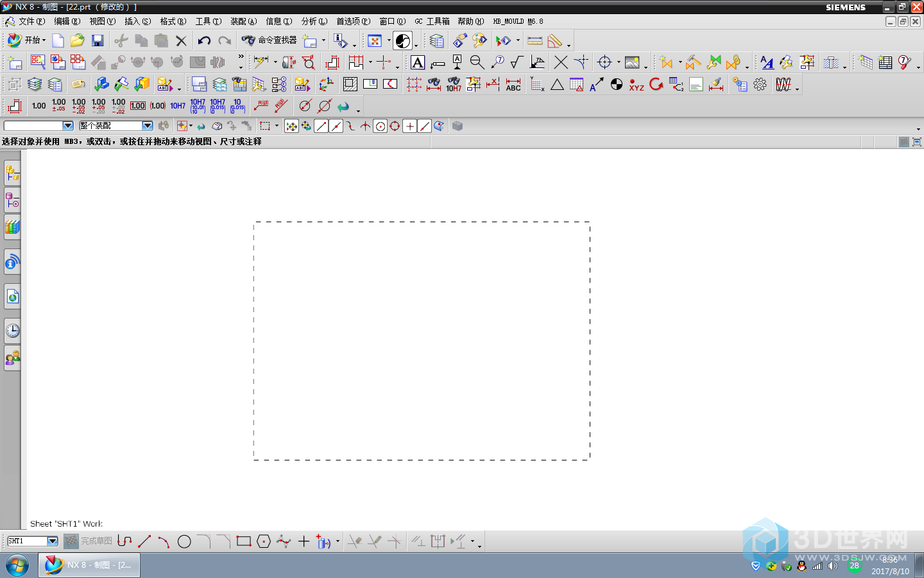Screen dimensions: 924x578
Task: Choose boxed 1.00 basic dimension style
Action: point(138,106)
